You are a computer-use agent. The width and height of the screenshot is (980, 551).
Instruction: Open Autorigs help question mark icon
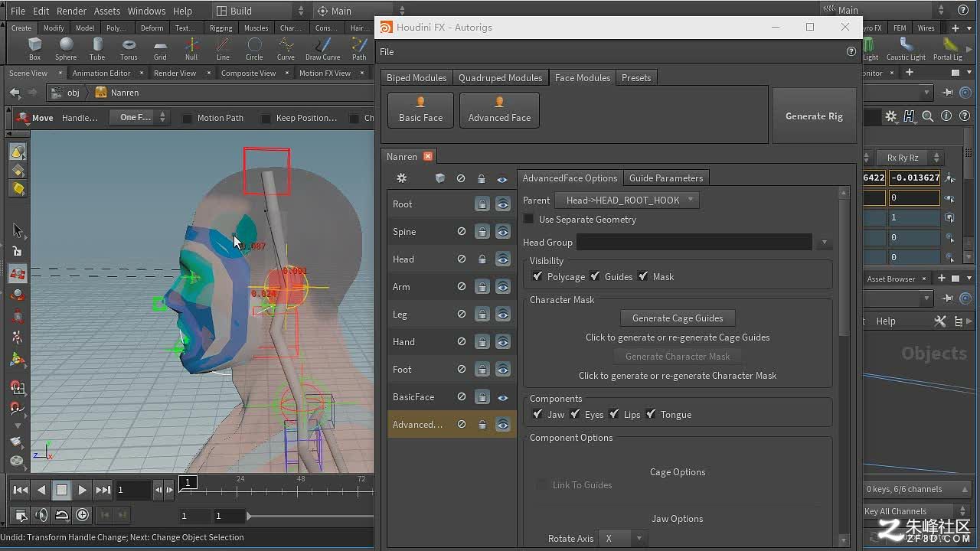[x=851, y=52]
